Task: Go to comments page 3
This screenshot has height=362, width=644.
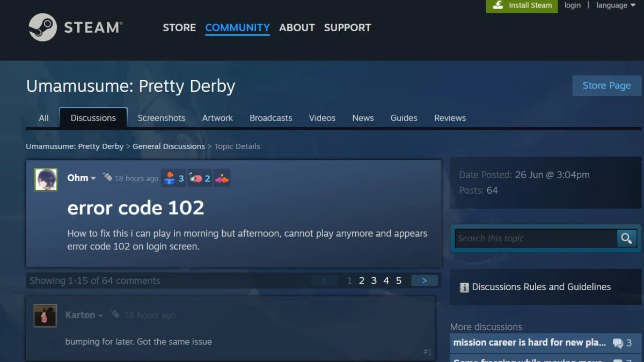Action: tap(374, 280)
